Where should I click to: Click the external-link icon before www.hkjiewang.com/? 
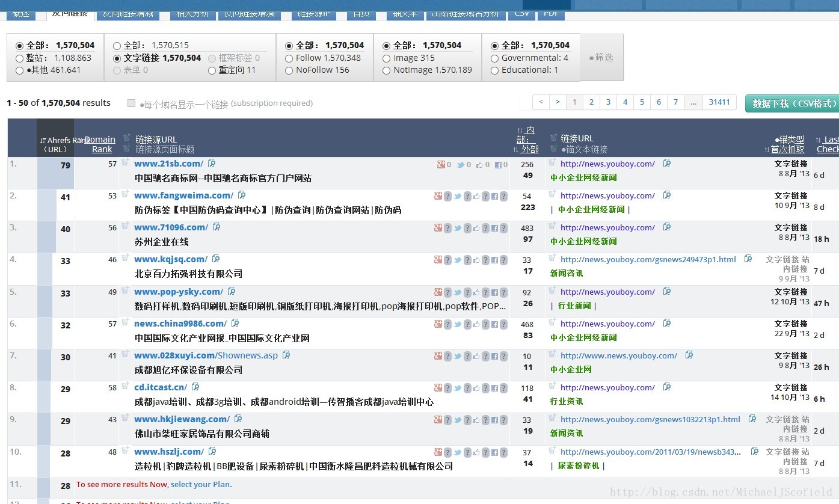(x=125, y=418)
